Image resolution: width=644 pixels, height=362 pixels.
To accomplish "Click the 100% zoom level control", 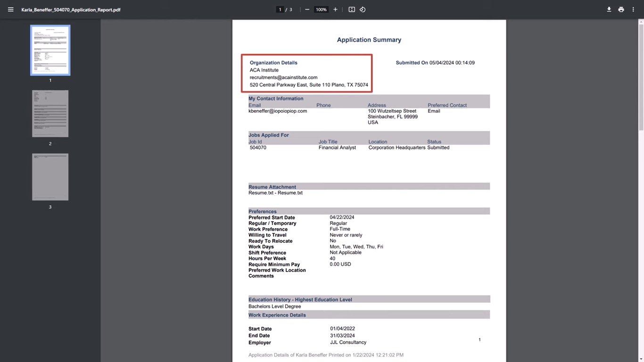I will pyautogui.click(x=321, y=9).
